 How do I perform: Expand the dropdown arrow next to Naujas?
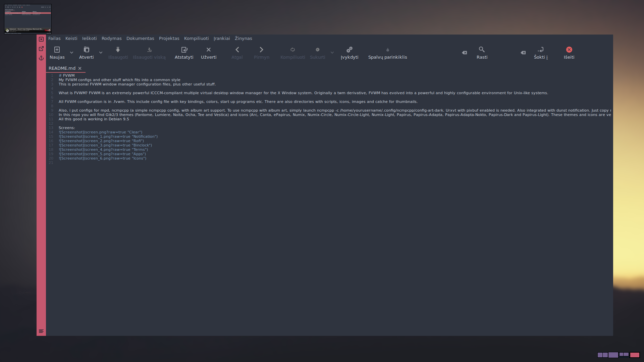coord(71,53)
